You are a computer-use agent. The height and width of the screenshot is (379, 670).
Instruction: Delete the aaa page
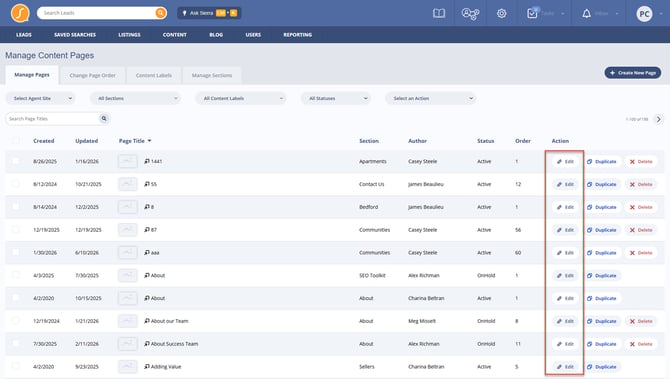641,253
